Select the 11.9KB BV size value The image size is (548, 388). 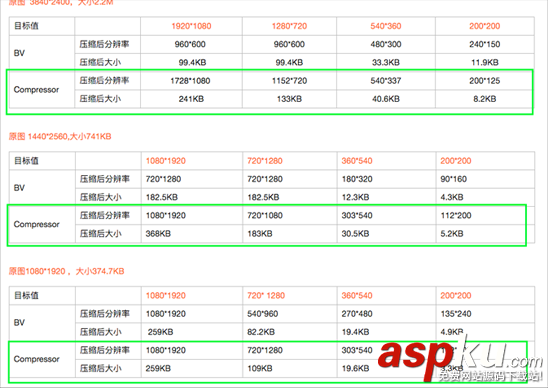click(x=485, y=63)
